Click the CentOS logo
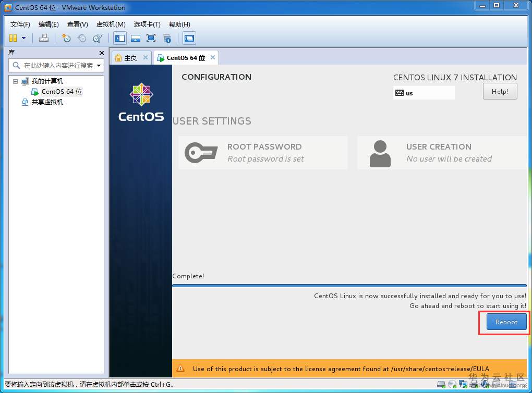The width and height of the screenshot is (532, 393). pos(141,102)
